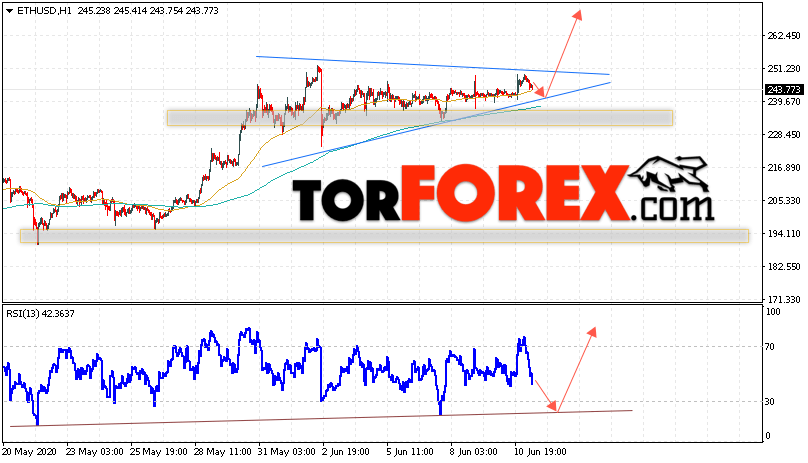Image resolution: width=808 pixels, height=463 pixels.
Task: Click the RSI 30 level label
Action: click(770, 402)
